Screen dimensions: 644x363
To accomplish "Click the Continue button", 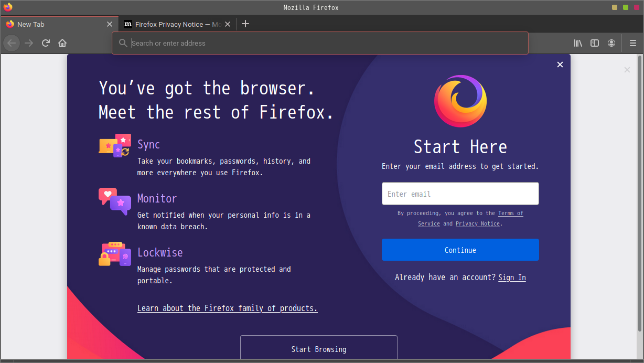I will 460,250.
